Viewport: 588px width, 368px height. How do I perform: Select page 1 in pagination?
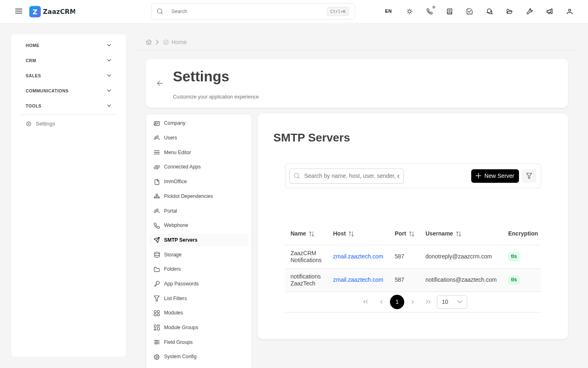pos(397,302)
